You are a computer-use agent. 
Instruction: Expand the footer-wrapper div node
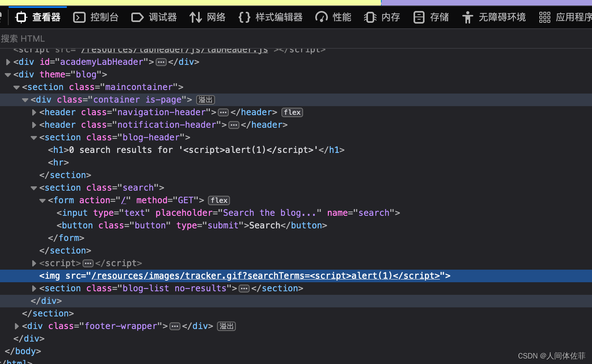pos(17,326)
